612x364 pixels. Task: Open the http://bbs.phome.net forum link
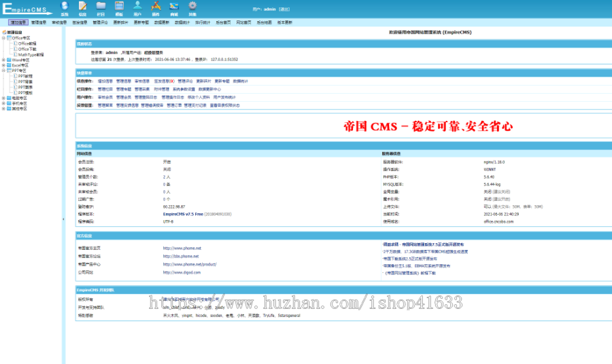181,257
